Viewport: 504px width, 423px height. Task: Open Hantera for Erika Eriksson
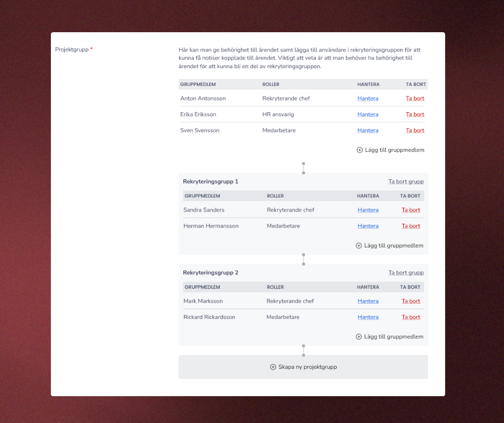368,115
